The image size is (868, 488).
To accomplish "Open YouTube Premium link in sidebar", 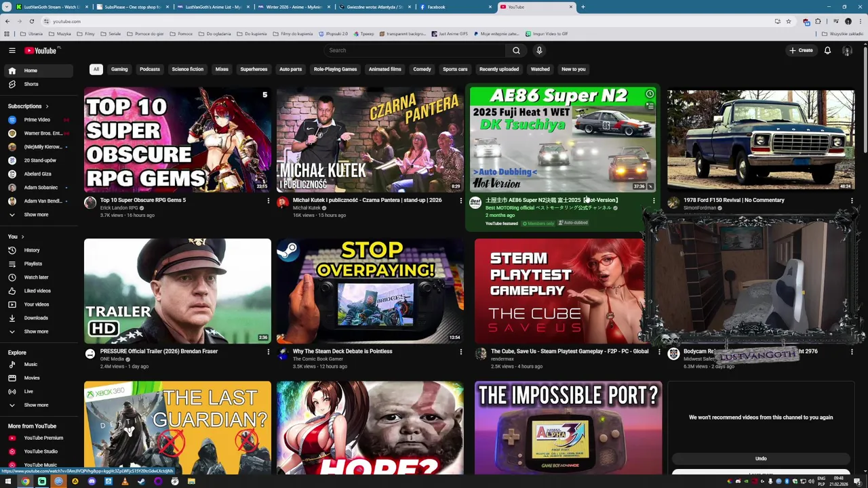I will click(x=38, y=438).
